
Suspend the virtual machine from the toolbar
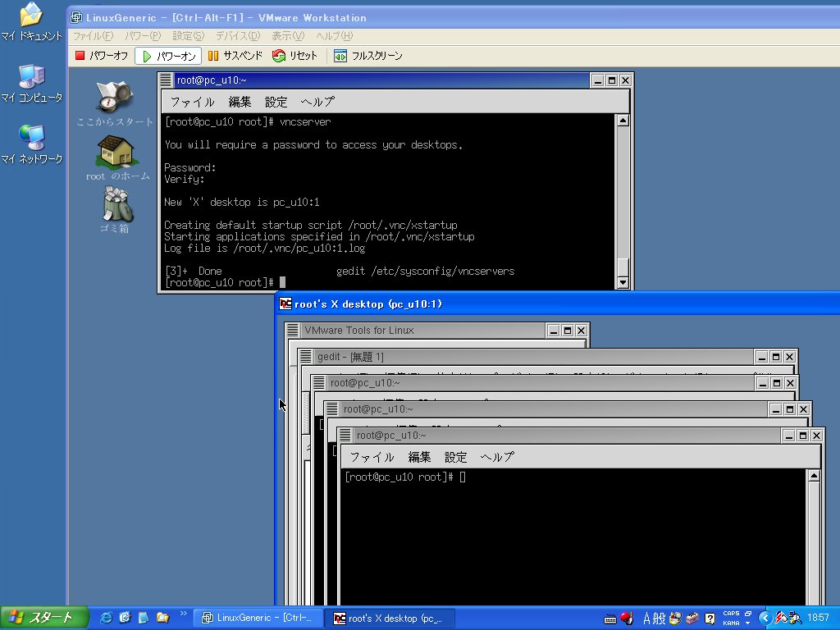coord(235,56)
